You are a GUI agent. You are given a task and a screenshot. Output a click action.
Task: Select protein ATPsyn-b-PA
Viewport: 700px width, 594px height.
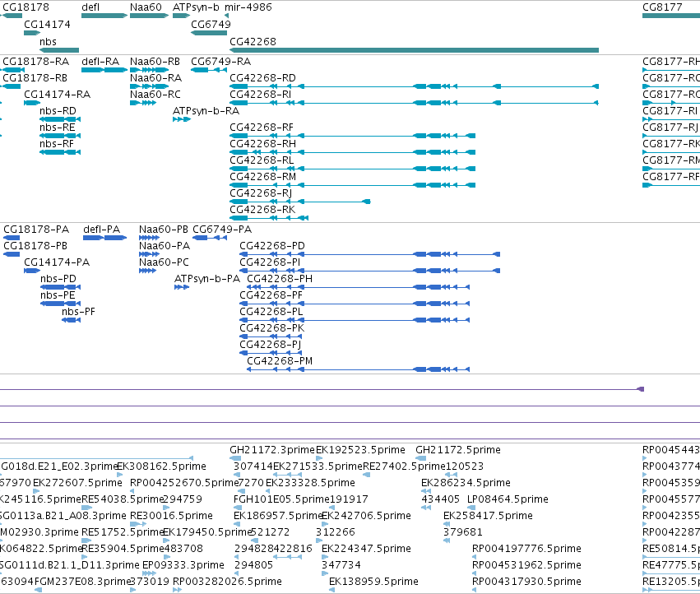point(182,287)
